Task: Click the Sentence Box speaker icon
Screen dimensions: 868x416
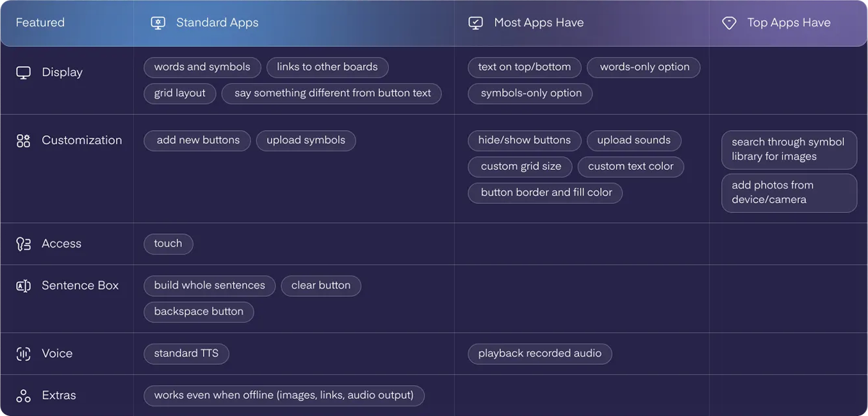Action: 23,285
